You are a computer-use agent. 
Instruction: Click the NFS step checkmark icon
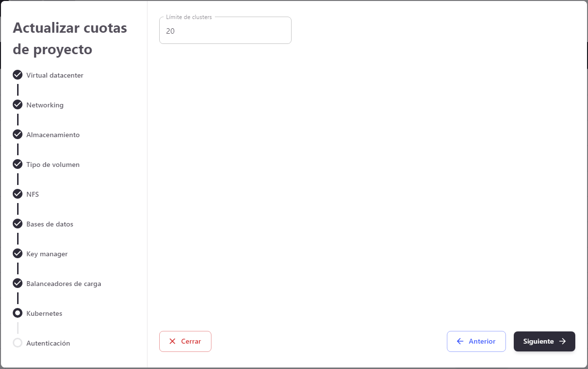(18, 194)
